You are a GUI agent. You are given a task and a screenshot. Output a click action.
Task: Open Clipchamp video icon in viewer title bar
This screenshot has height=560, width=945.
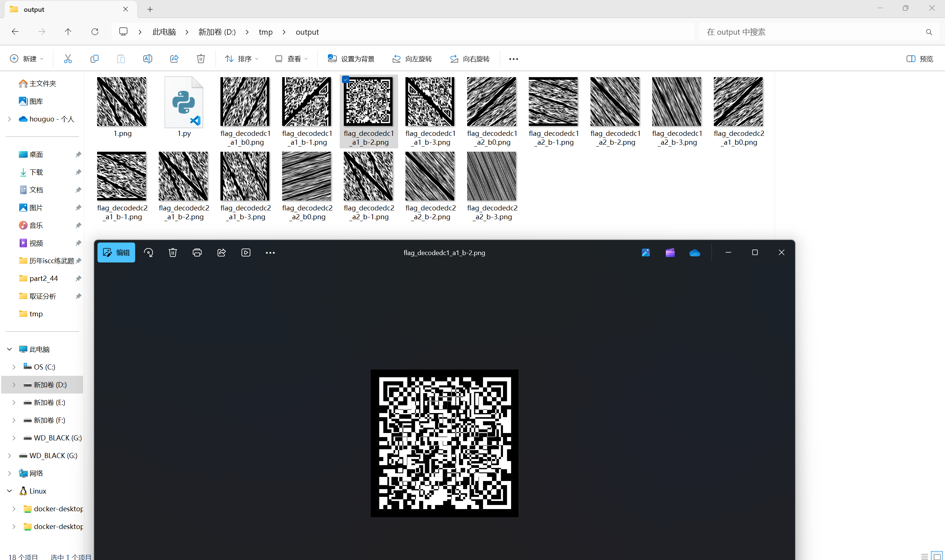[670, 252]
